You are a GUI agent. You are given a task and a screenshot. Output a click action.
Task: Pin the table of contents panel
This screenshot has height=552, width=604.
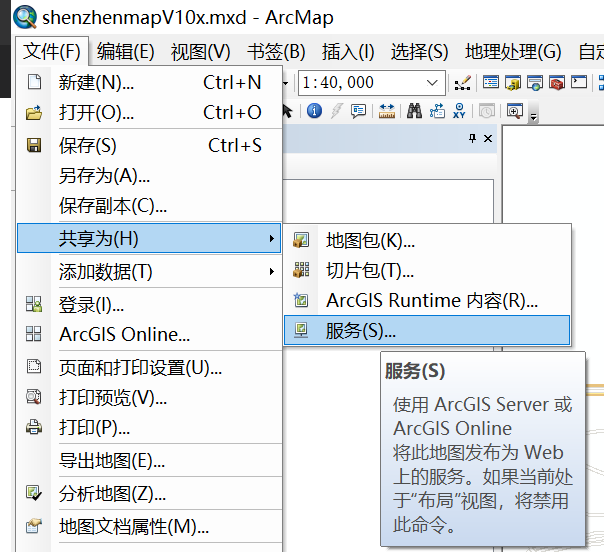click(x=472, y=138)
